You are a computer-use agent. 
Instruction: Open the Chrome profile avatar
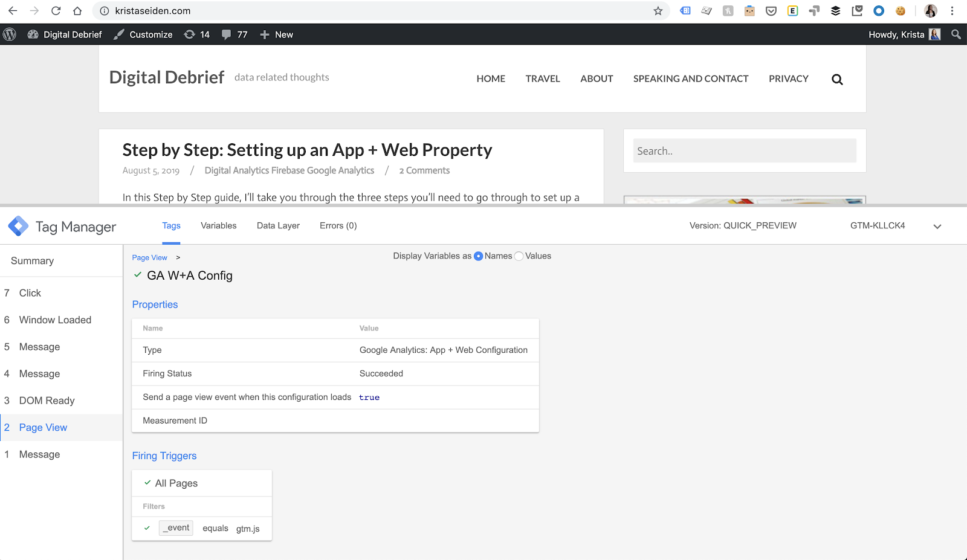tap(931, 11)
